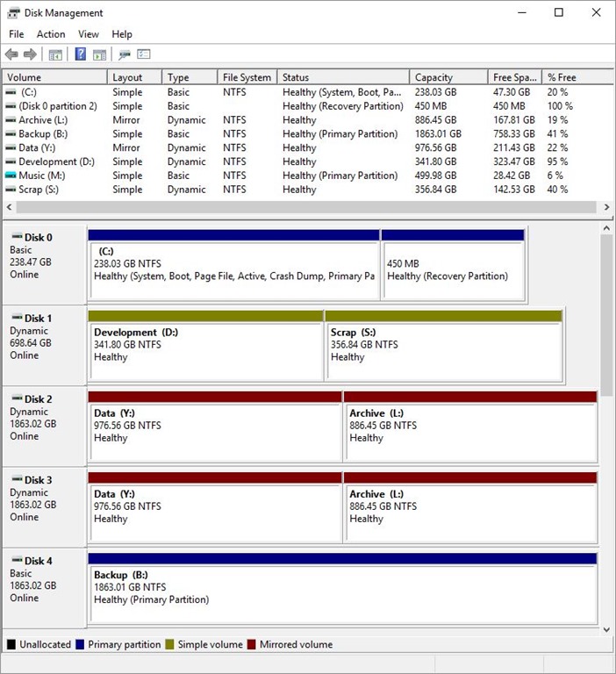Select the Development (D:) block on Disk 1

point(205,346)
